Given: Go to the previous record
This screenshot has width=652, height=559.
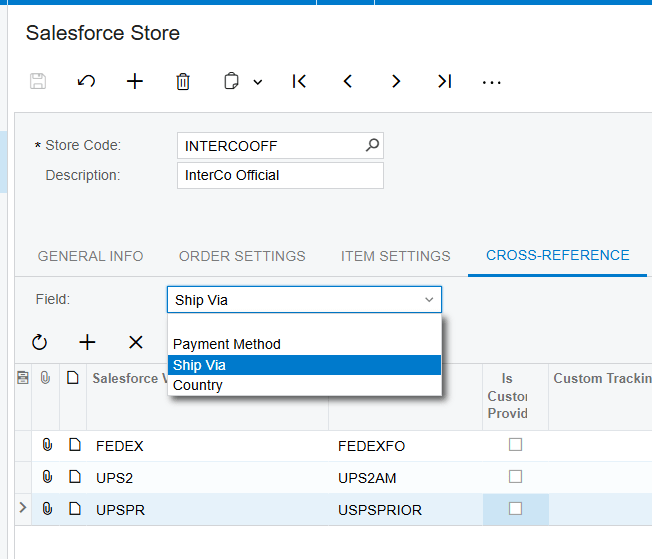Looking at the screenshot, I should click(348, 81).
